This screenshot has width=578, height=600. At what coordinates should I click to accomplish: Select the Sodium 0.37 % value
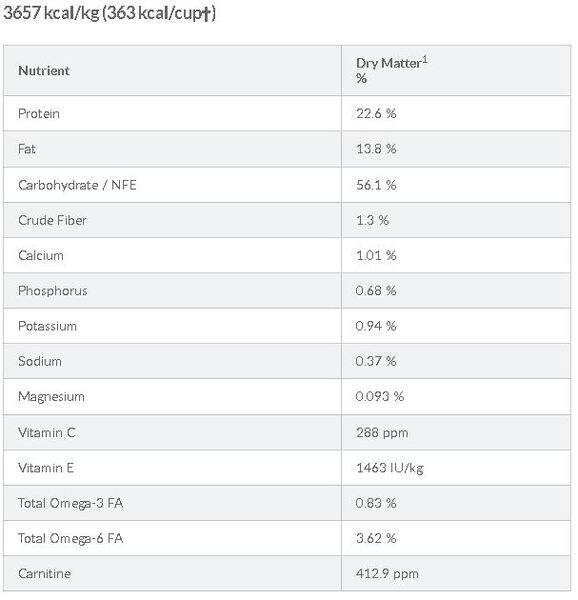coord(376,361)
